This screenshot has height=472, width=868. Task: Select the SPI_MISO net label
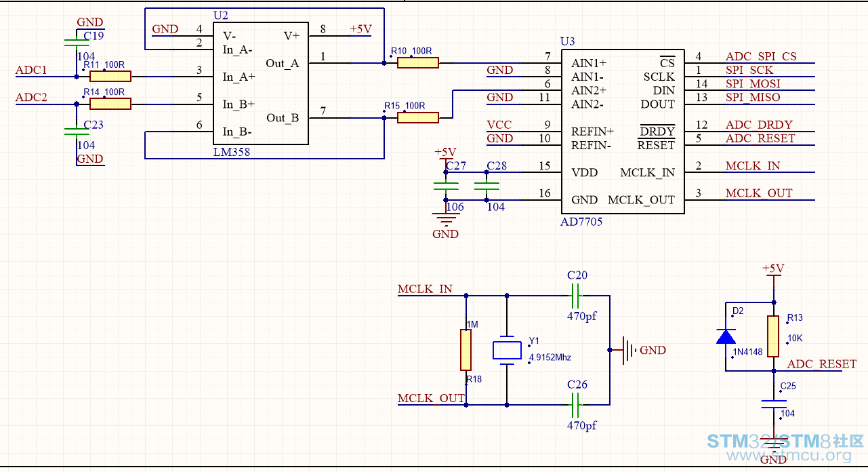(x=753, y=97)
